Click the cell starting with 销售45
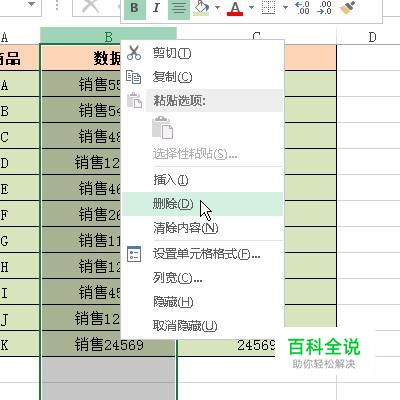Image resolution: width=400 pixels, height=400 pixels. 81,292
